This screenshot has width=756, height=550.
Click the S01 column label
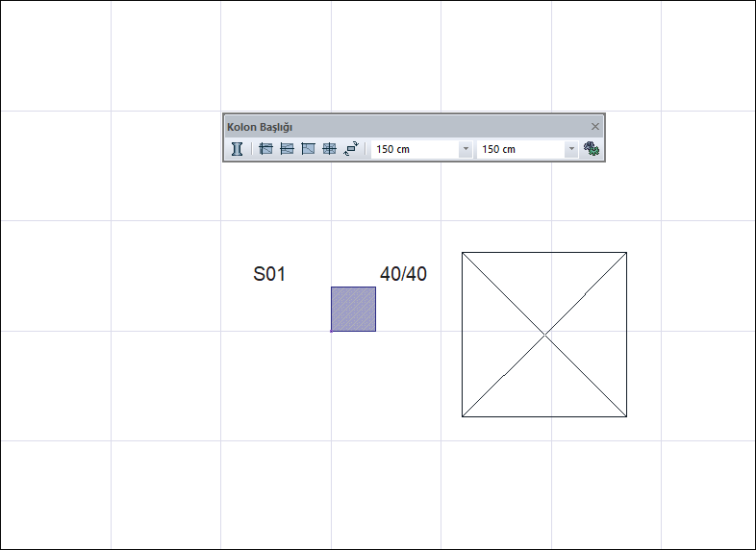(269, 274)
